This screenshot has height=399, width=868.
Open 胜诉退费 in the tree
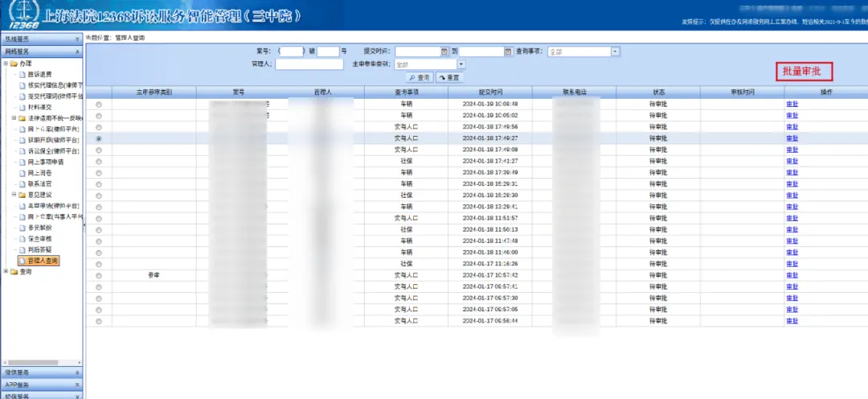(39, 74)
